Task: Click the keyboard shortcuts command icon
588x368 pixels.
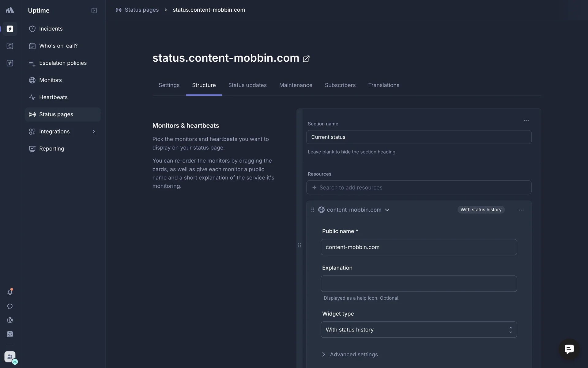Action: pyautogui.click(x=10, y=334)
